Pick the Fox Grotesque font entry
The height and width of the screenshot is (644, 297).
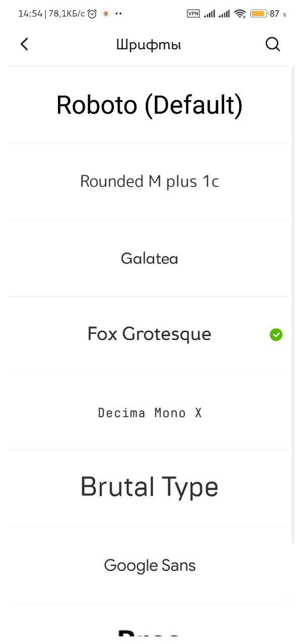(x=148, y=335)
